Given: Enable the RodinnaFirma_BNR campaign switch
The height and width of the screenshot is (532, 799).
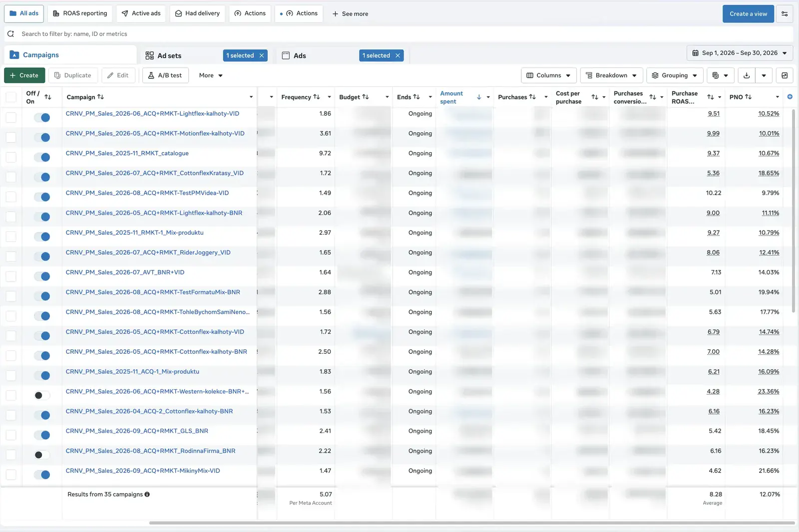Looking at the screenshot, I should (42, 455).
